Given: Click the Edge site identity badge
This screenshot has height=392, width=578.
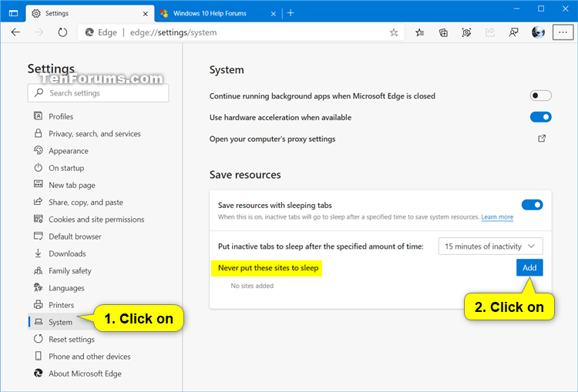Looking at the screenshot, I should click(x=101, y=32).
